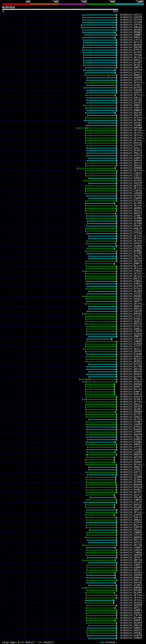
Task: Select the UniRef100_Q8SXQ5 label
Action: point(131,457)
